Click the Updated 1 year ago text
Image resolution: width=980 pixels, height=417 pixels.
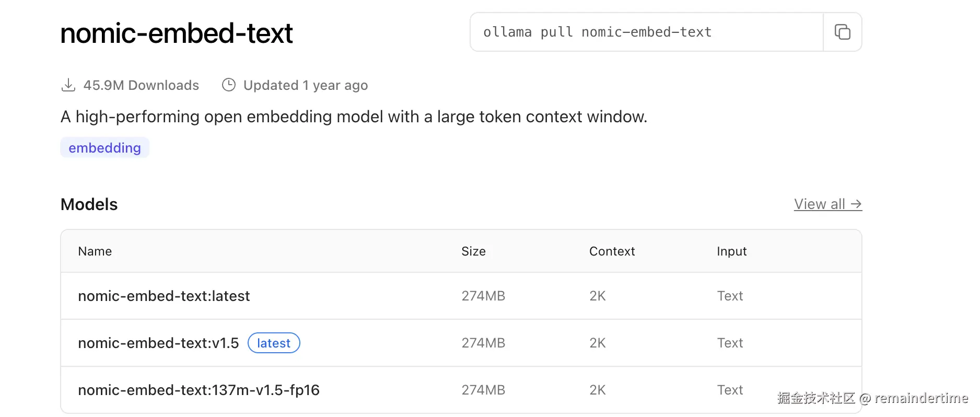[x=306, y=85]
